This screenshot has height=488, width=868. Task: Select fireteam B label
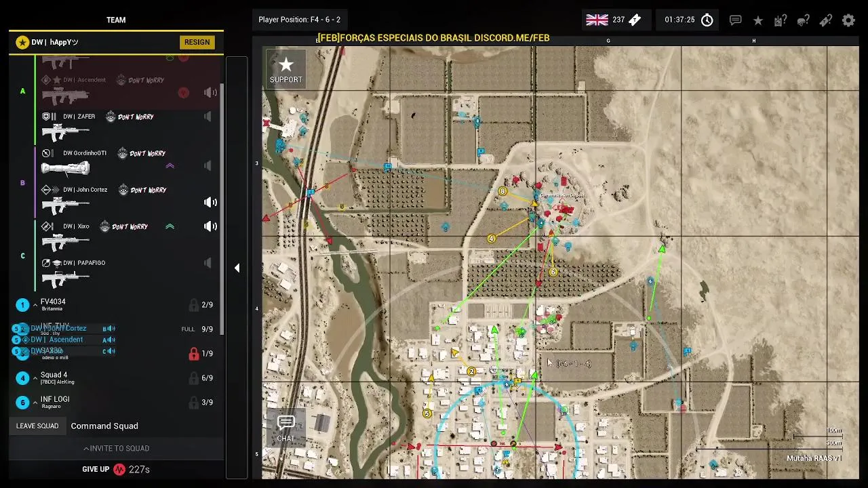point(22,183)
